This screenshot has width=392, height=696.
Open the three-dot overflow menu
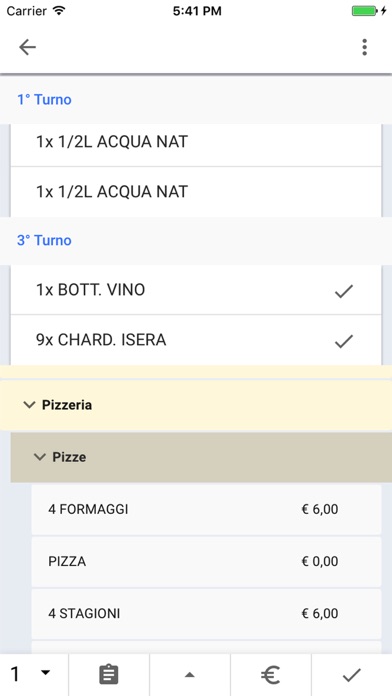coord(364,47)
